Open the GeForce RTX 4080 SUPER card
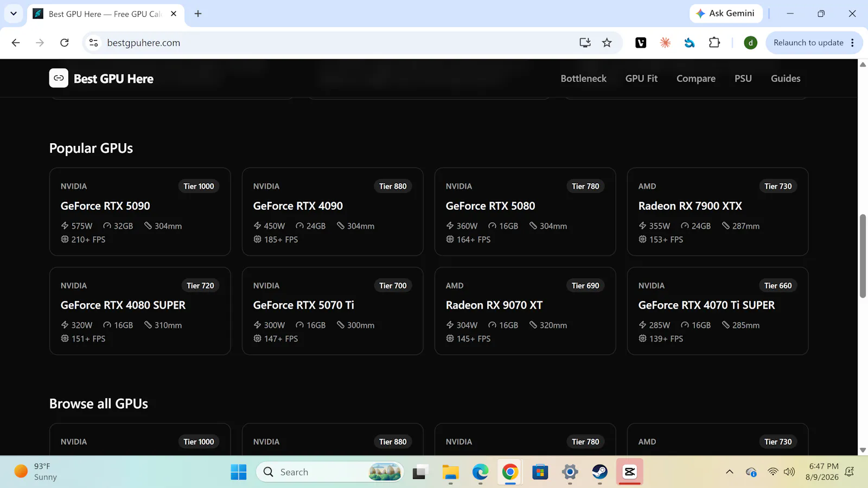The height and width of the screenshot is (488, 868). pos(140,311)
